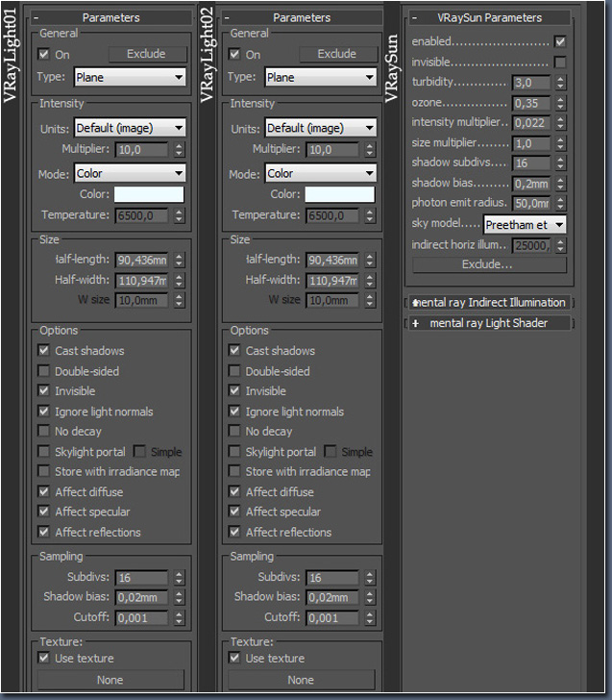The height and width of the screenshot is (700, 612).
Task: Open the Mode dropdown in VRayLight02
Action: click(321, 174)
